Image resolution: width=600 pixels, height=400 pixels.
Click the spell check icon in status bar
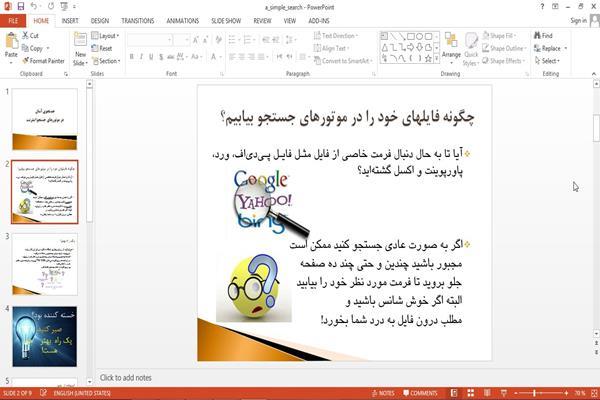(x=43, y=393)
